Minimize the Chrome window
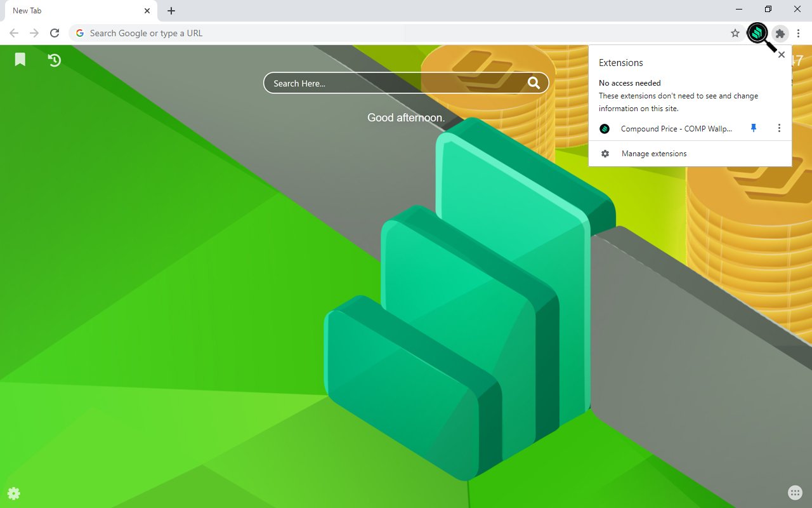 pyautogui.click(x=740, y=9)
